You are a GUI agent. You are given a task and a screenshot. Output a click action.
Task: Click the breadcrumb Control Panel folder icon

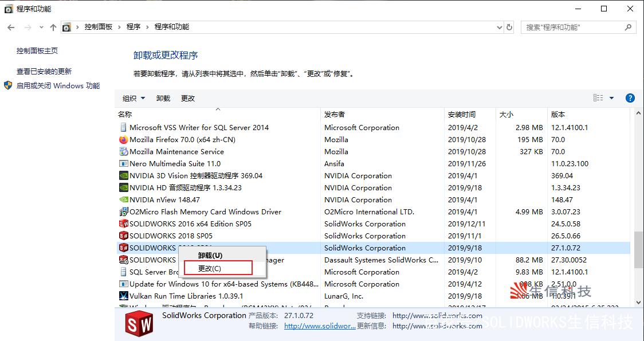click(x=66, y=28)
